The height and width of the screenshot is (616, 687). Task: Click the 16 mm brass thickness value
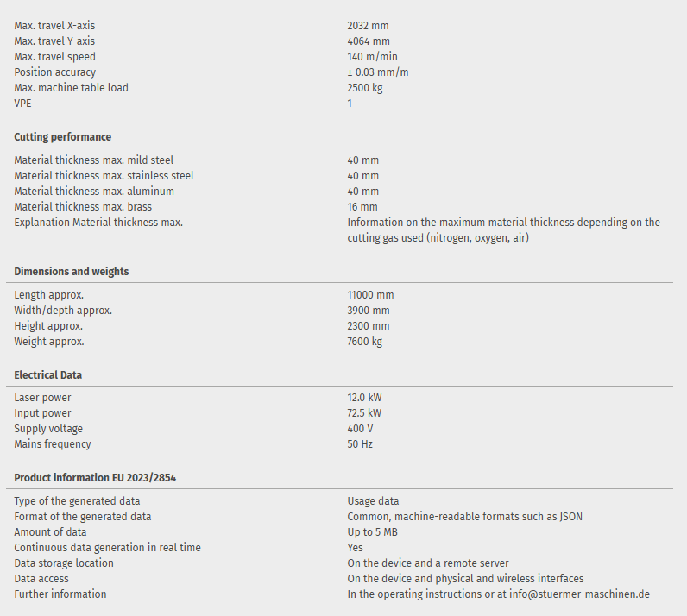pos(362,207)
